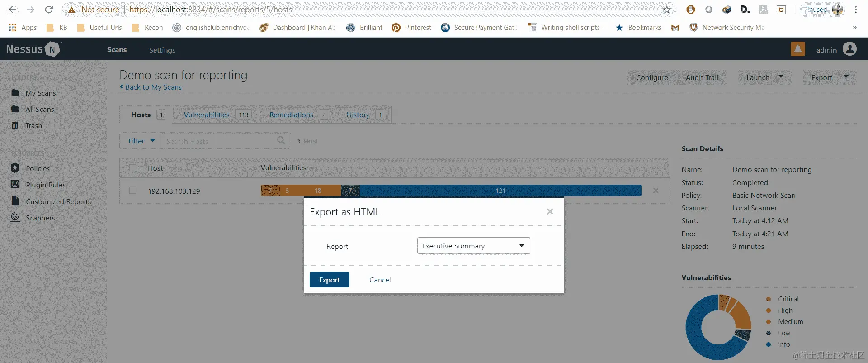Screen dimensions: 868x363
Task: Click the Low segment showing 7
Action: click(x=350, y=191)
